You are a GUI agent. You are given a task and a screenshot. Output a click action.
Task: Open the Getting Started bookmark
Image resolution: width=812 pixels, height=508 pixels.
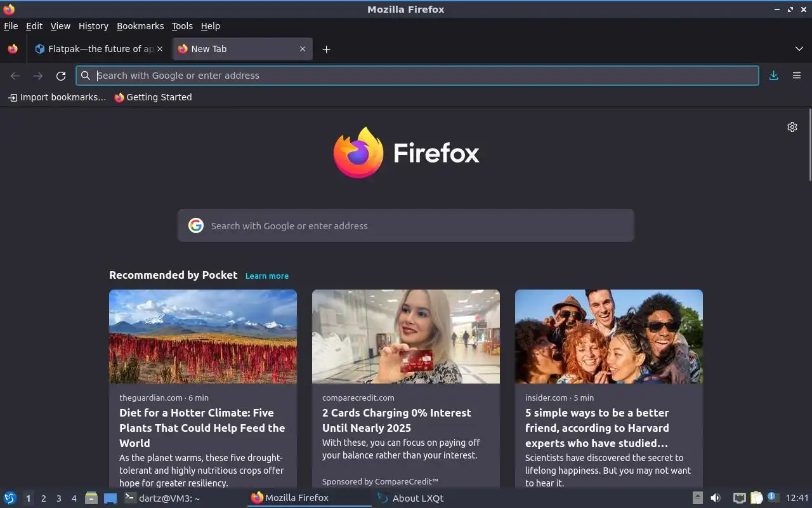point(153,97)
